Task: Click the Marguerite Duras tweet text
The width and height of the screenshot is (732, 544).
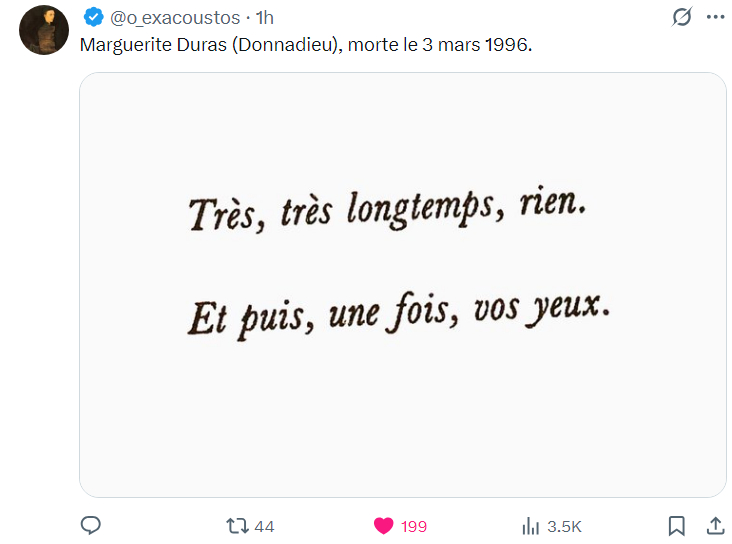Action: 305,46
